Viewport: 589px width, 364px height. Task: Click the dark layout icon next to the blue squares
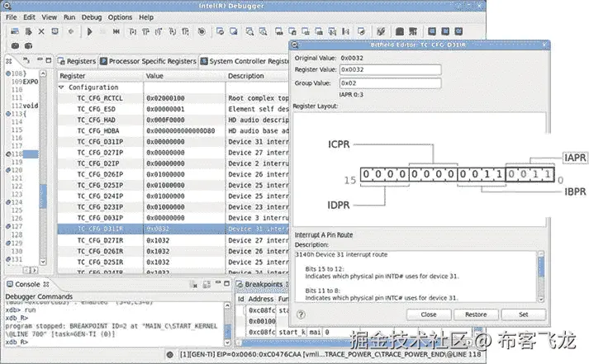[x=413, y=31]
